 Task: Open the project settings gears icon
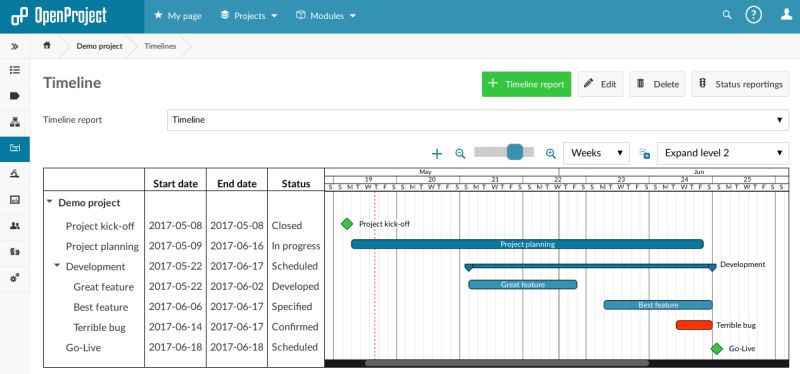[x=15, y=278]
